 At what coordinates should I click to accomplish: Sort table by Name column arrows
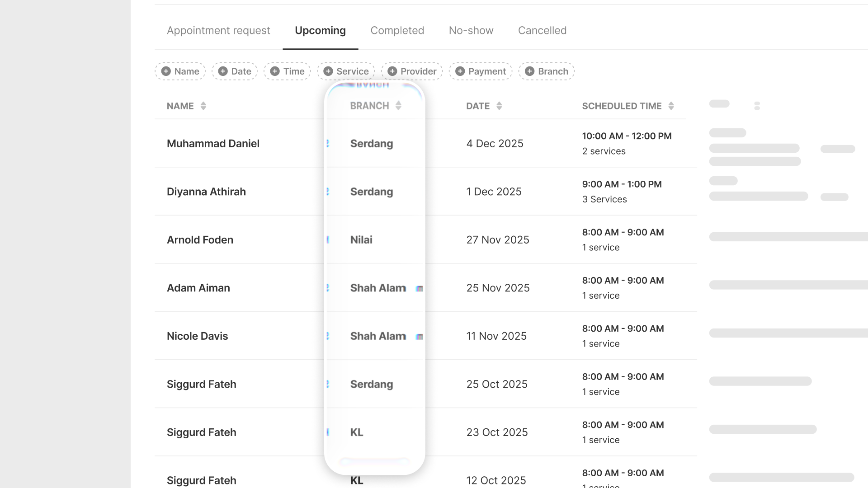point(203,106)
